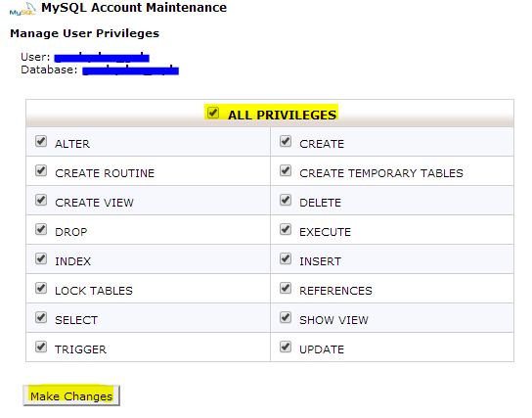Click the Make Changes button
This screenshot has height=418, width=532.
click(x=71, y=395)
